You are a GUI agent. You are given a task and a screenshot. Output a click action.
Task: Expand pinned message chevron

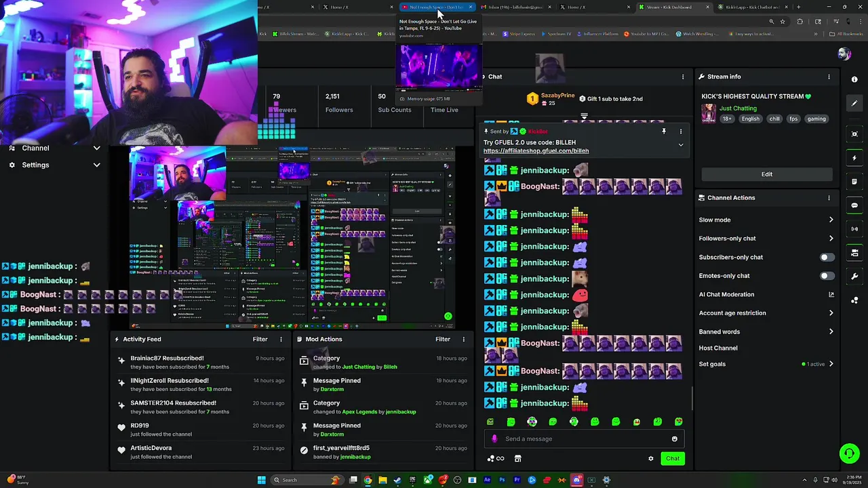coord(681,145)
